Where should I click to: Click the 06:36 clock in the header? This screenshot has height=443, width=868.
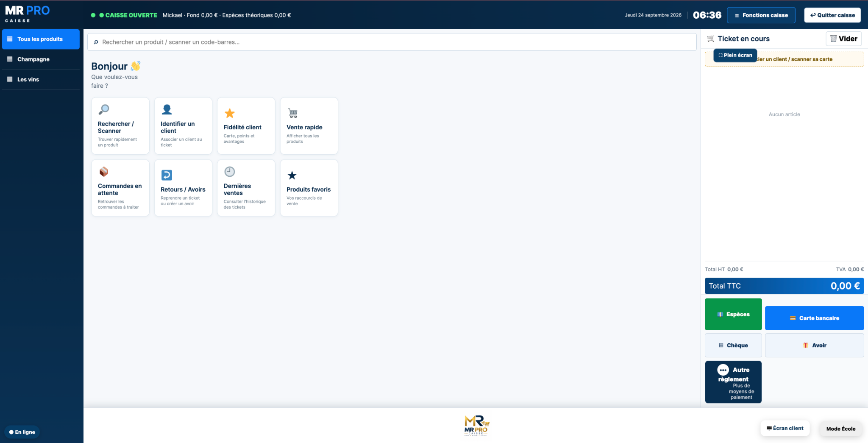707,15
